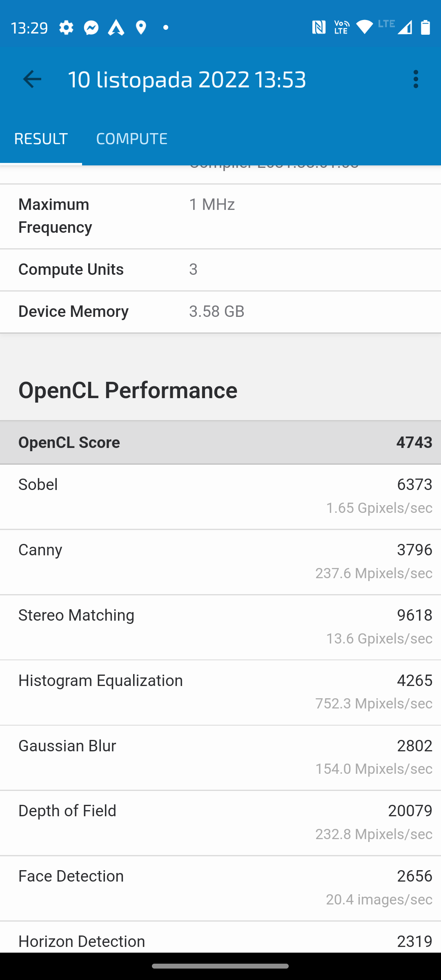The width and height of the screenshot is (441, 980).
Task: Tap the location pin status icon
Action: click(x=141, y=28)
